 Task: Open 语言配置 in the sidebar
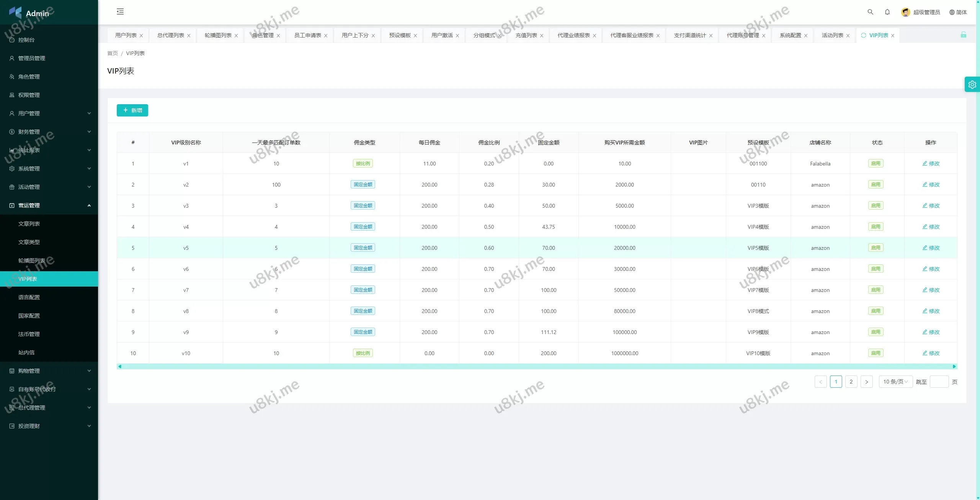pos(29,297)
